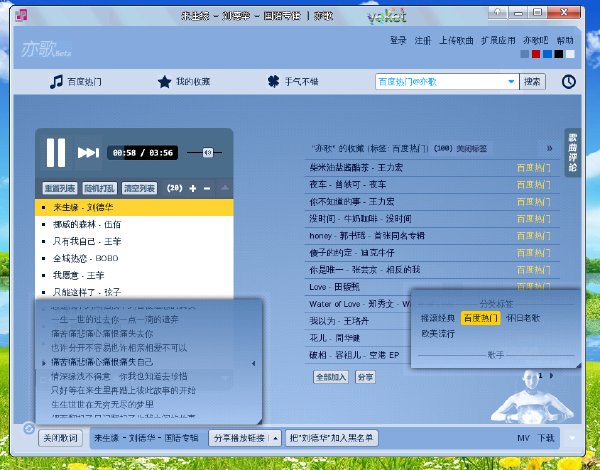Select the 欧美流行 category tag
Screen dimensions: 600x470
(438, 334)
